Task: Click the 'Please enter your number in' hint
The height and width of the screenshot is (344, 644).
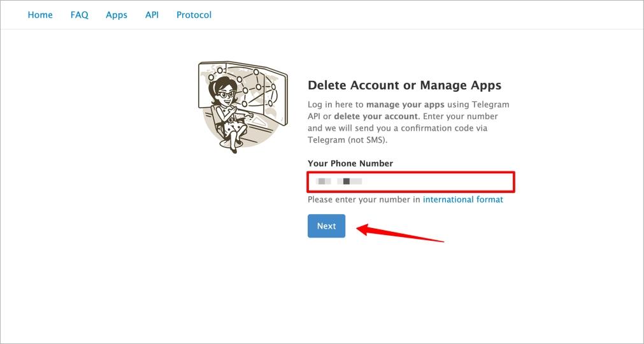Action: point(364,199)
